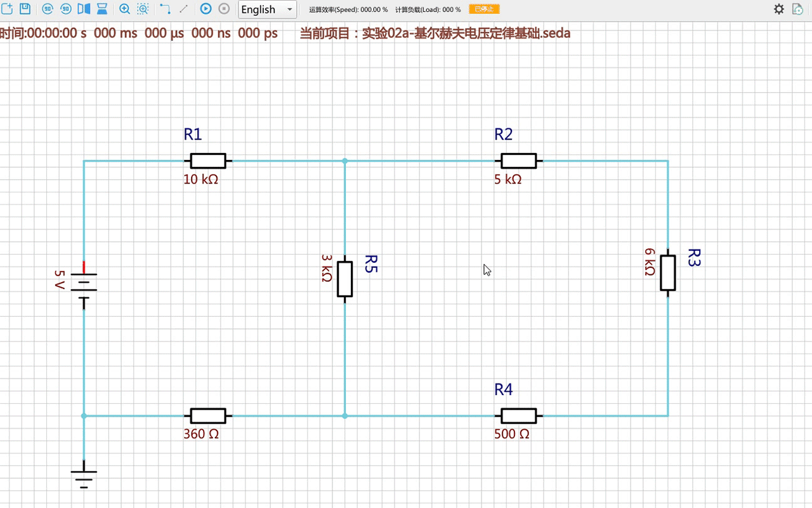Click the second rotate 90 degrees icon
The width and height of the screenshot is (812, 508).
click(x=66, y=9)
